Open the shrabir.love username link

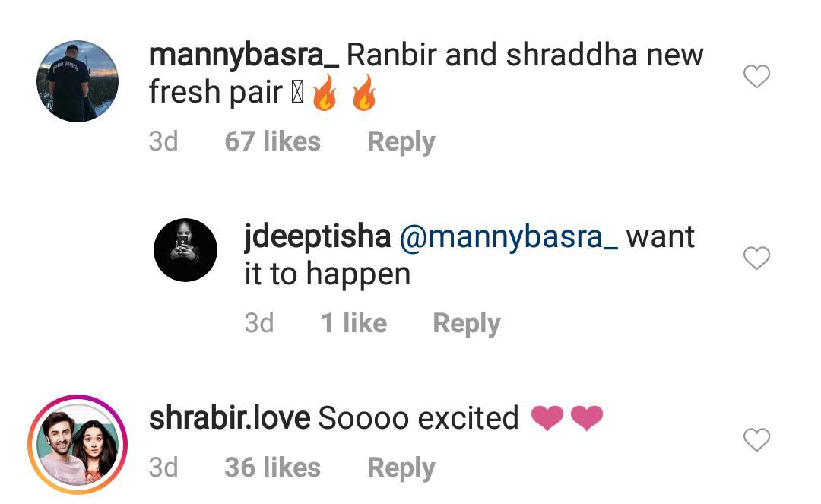pyautogui.click(x=230, y=417)
